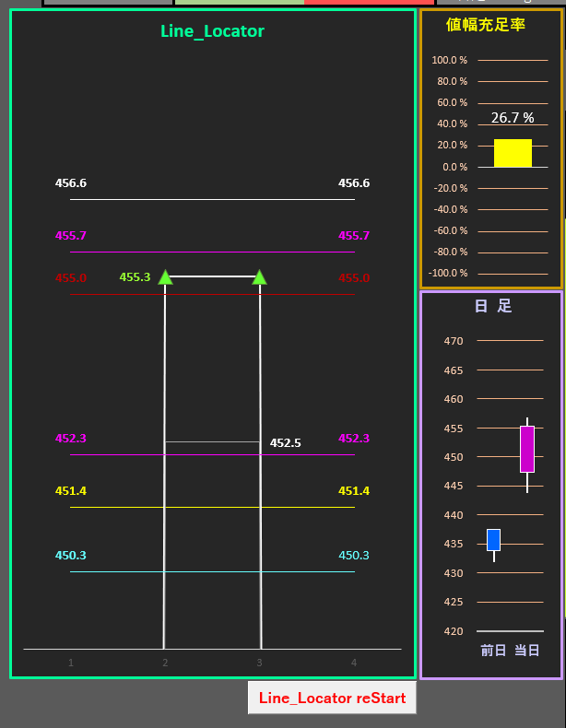Click the x-axis label 1 in Line_Locator
Screen dimensions: 566x728
(71, 663)
